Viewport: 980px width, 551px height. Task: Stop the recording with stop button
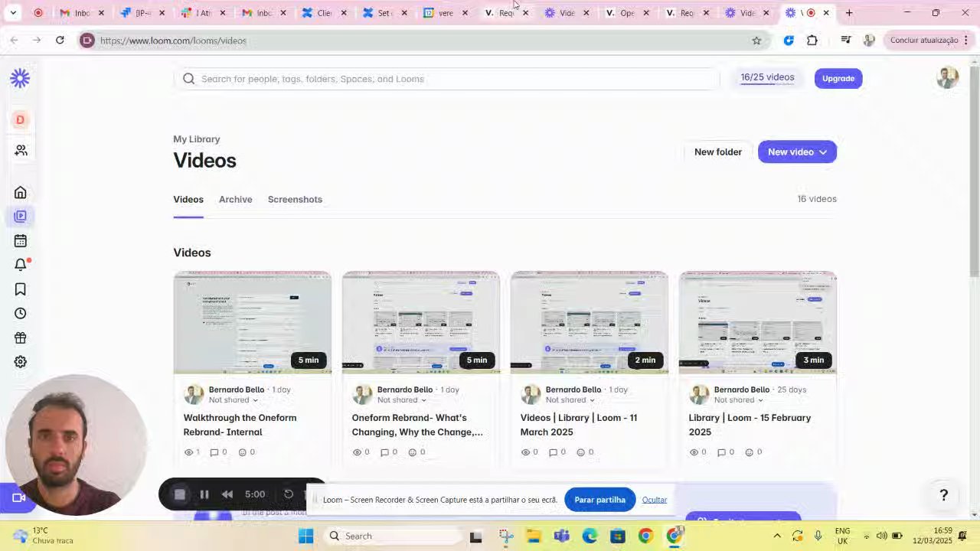coord(180,494)
